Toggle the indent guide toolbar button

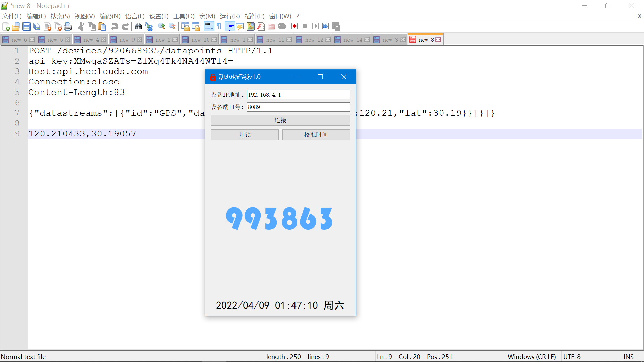[230, 26]
